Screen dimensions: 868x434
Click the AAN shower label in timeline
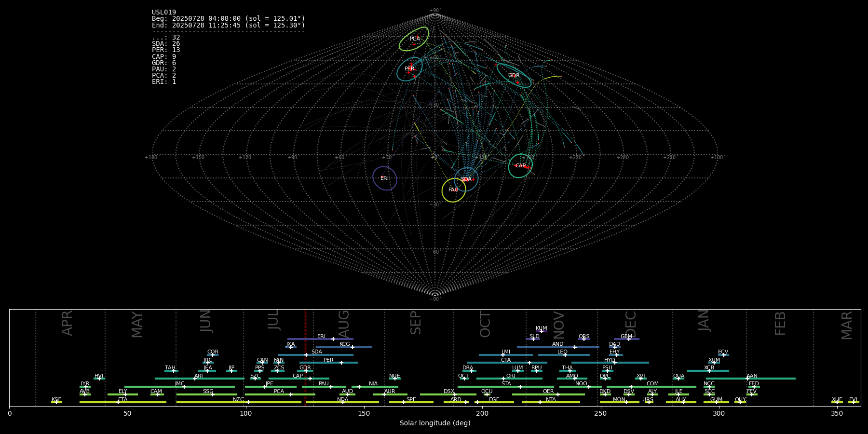(752, 376)
